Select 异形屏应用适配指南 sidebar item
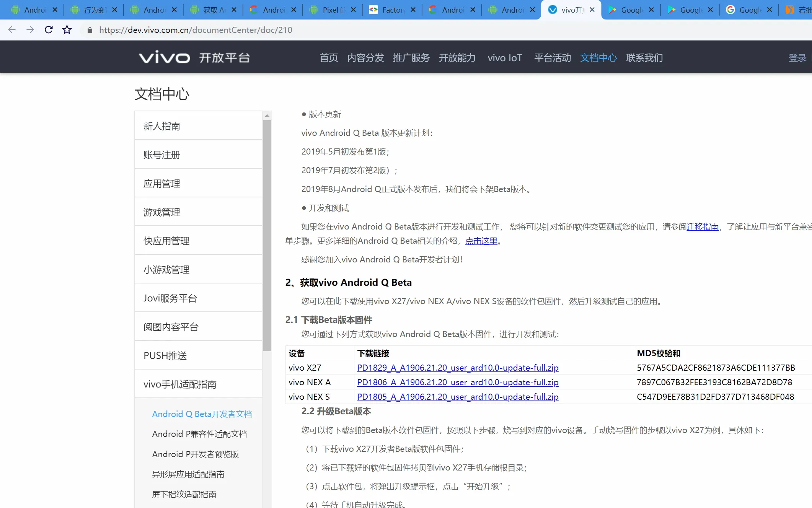This screenshot has width=812, height=508. [x=188, y=474]
